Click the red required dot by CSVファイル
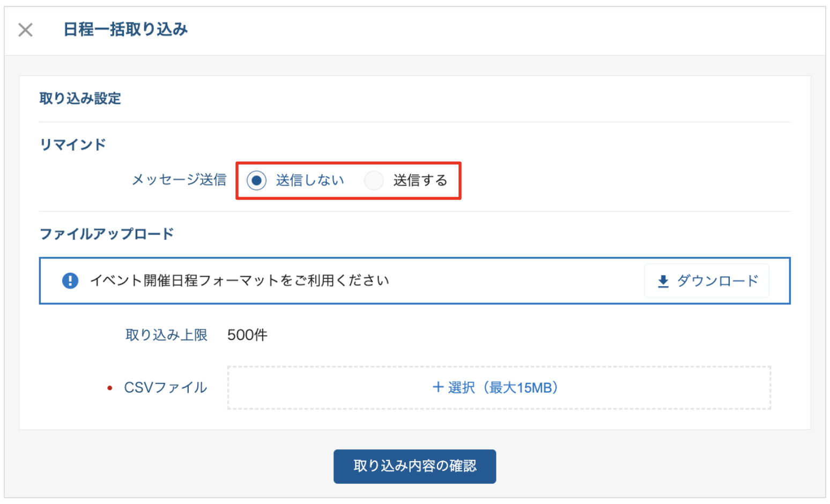This screenshot has height=504, width=830. (110, 388)
